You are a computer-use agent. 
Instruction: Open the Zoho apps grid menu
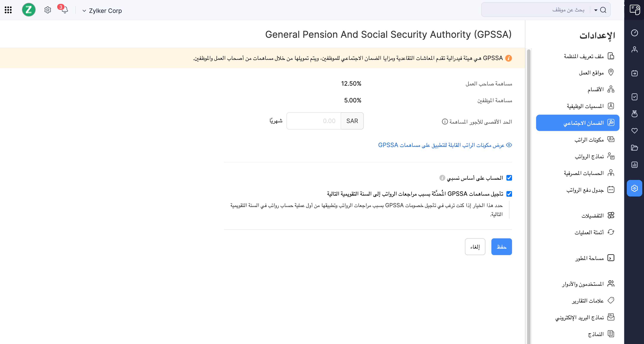tap(8, 10)
